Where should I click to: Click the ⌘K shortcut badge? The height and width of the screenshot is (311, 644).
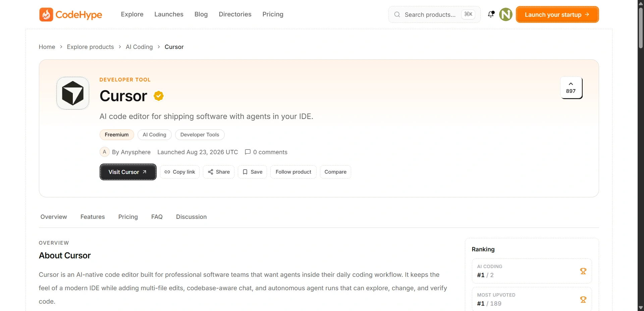point(468,14)
